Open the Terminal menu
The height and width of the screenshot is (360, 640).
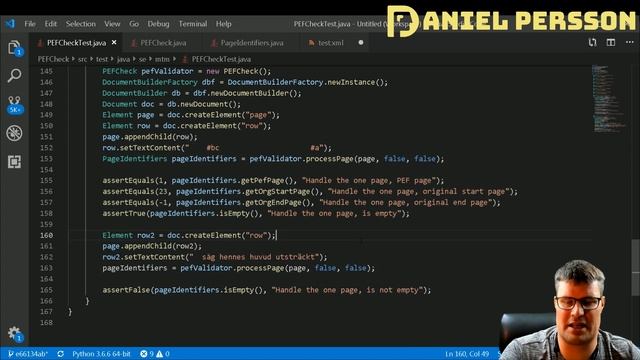pyautogui.click(x=193, y=24)
